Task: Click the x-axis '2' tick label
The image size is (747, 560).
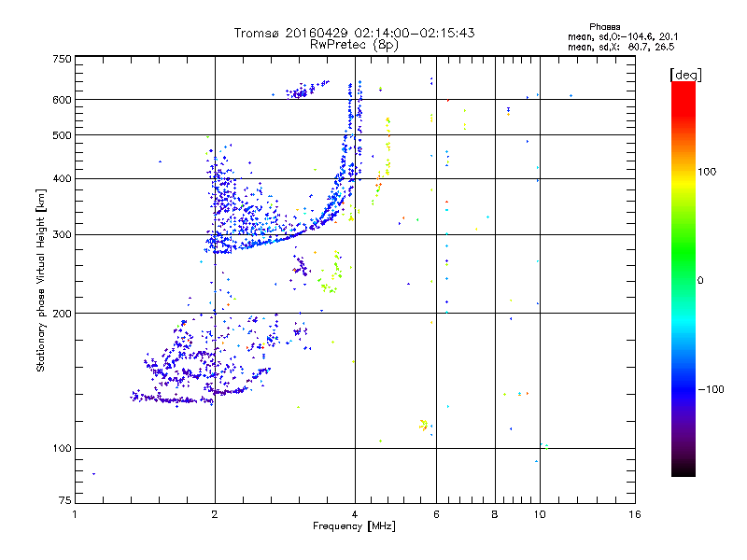Action: tap(215, 514)
